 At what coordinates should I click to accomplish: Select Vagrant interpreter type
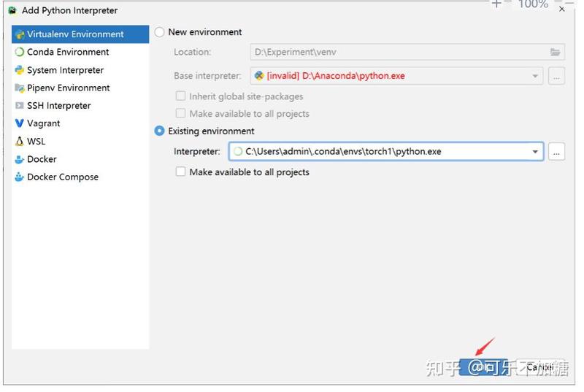(x=80, y=123)
